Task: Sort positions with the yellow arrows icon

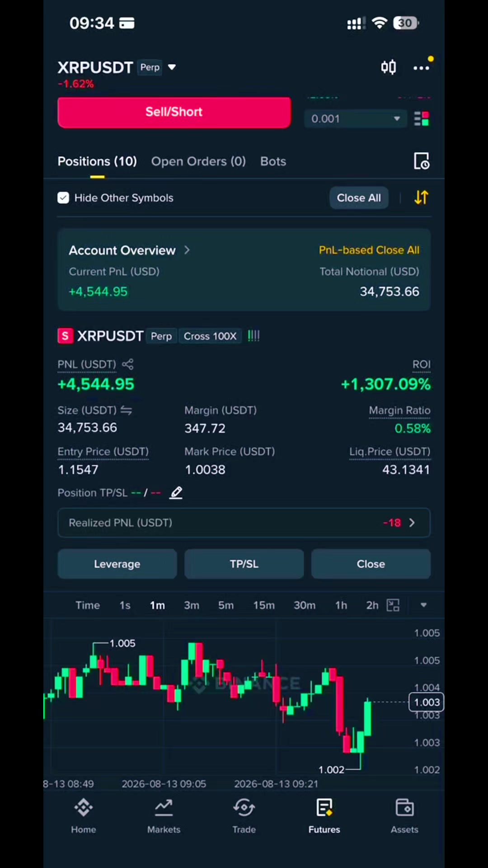Action: (x=421, y=198)
